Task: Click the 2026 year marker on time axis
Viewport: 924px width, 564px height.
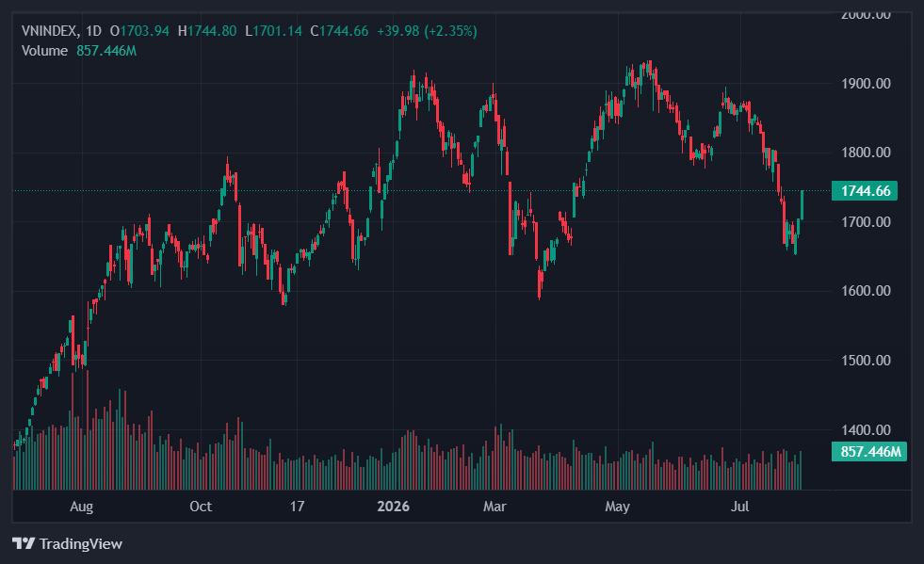Action: coord(393,507)
